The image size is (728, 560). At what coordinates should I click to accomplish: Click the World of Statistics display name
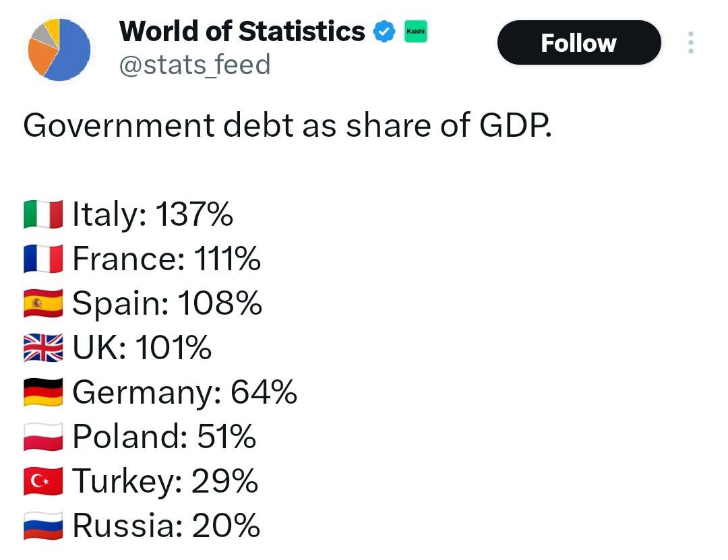pyautogui.click(x=242, y=31)
